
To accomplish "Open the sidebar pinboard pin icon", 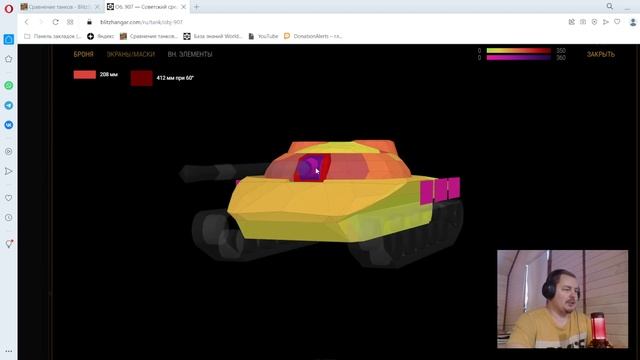I will click(x=9, y=244).
